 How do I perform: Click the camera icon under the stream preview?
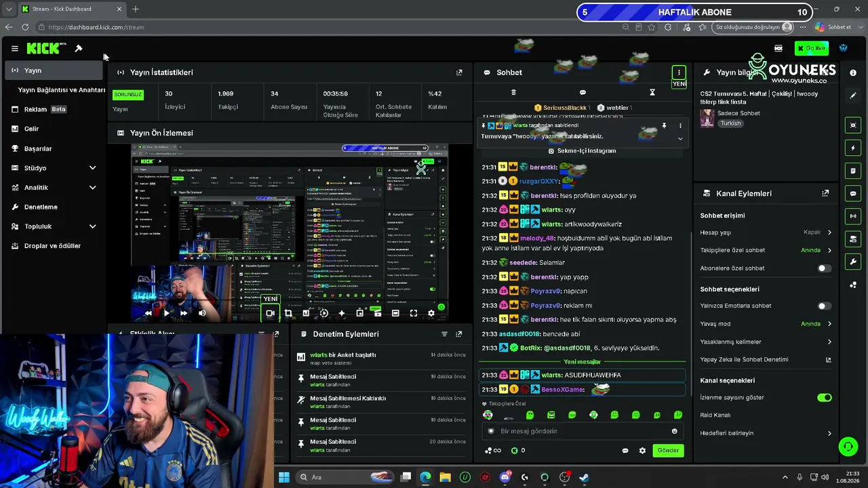pos(270,313)
